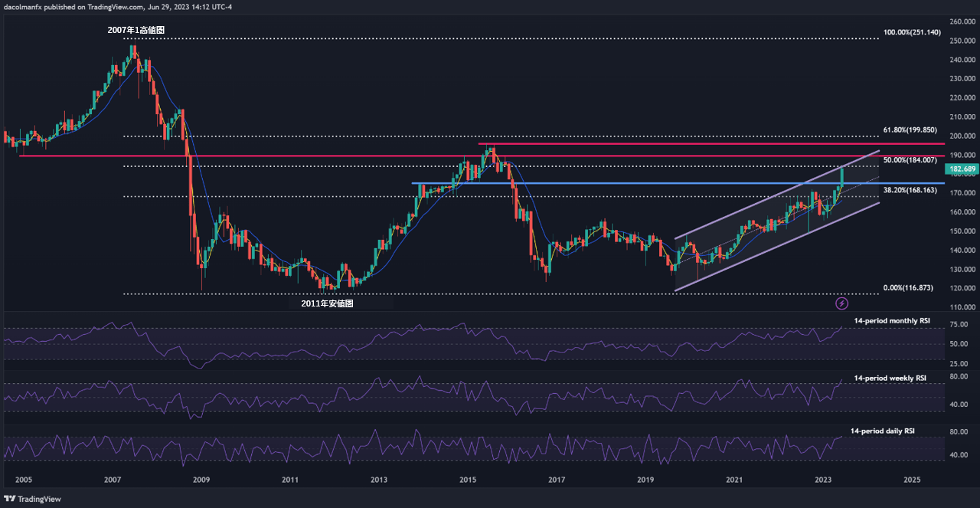Click the 240.000 price axis value

963,60
